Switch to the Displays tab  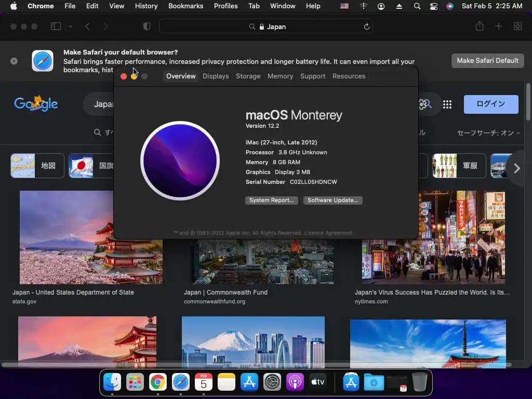click(x=216, y=76)
